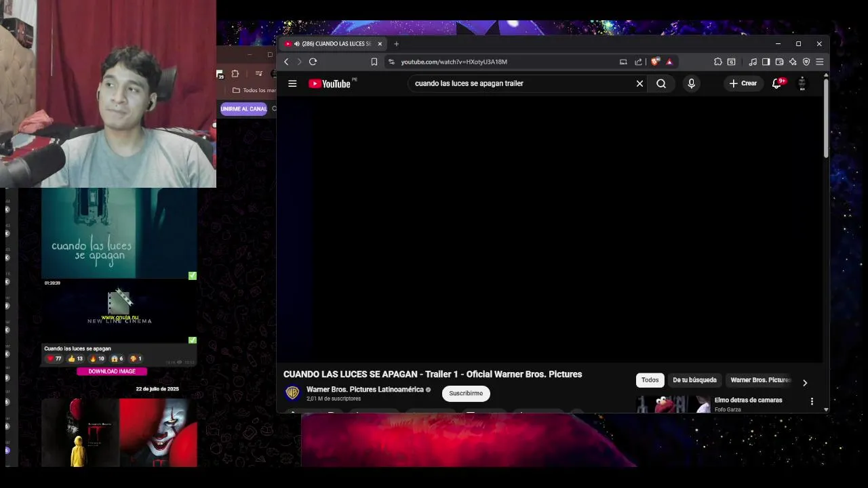Go forward in browser history

[299, 62]
